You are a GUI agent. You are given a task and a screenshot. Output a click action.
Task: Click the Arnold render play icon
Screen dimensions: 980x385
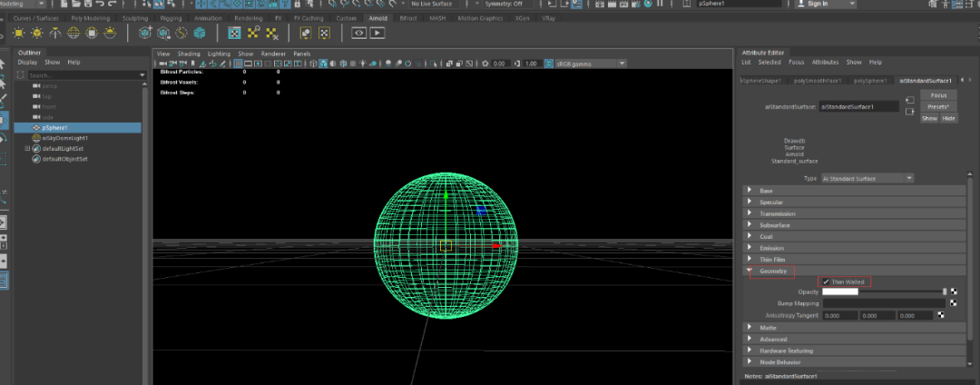coord(377,33)
